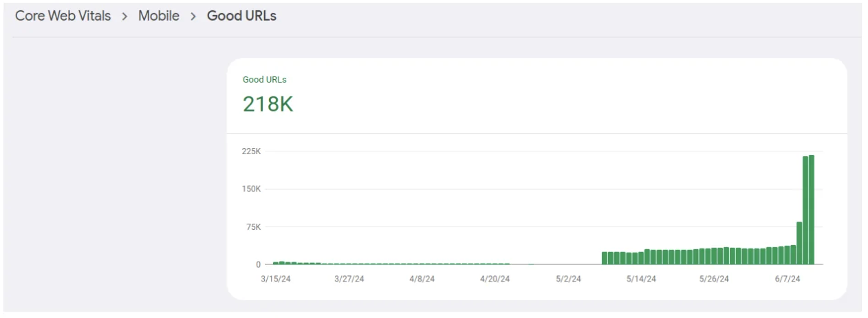Click chevron between Core Web Vitals and Mobile
Screen dimensions: 868x318
pos(124,17)
